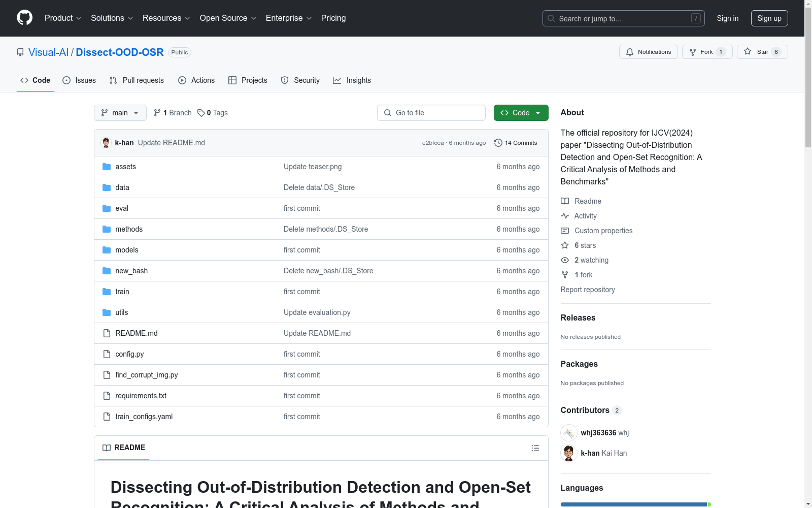Click the folder icon beside new_bash

click(x=107, y=271)
